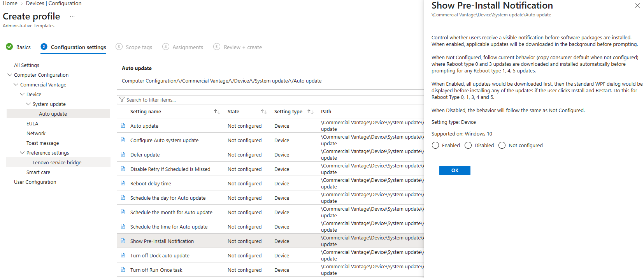Select the Smart care tree item
The height and width of the screenshot is (278, 644).
[38, 172]
